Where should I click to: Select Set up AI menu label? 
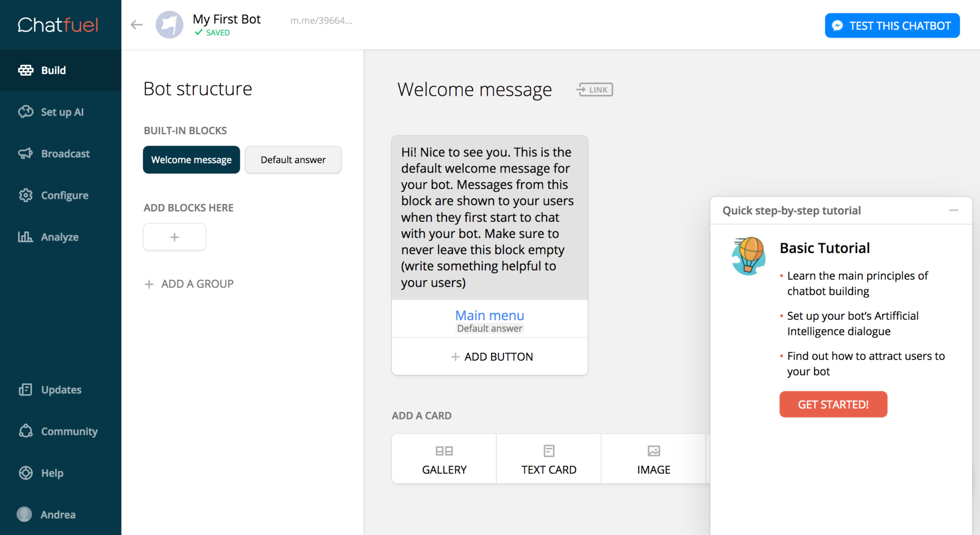click(62, 112)
